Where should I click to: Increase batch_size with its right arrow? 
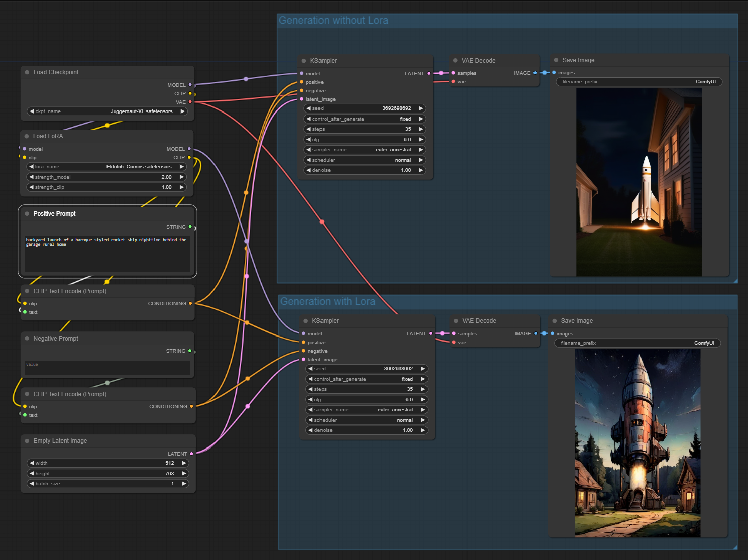pos(184,484)
